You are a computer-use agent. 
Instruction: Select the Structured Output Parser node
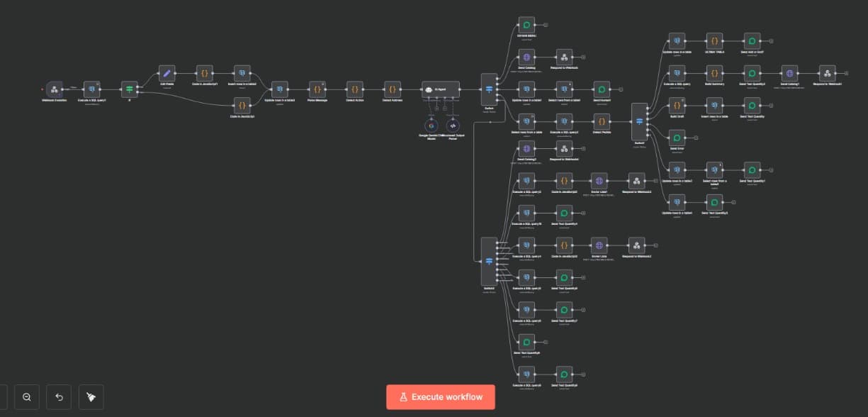pyautogui.click(x=453, y=125)
